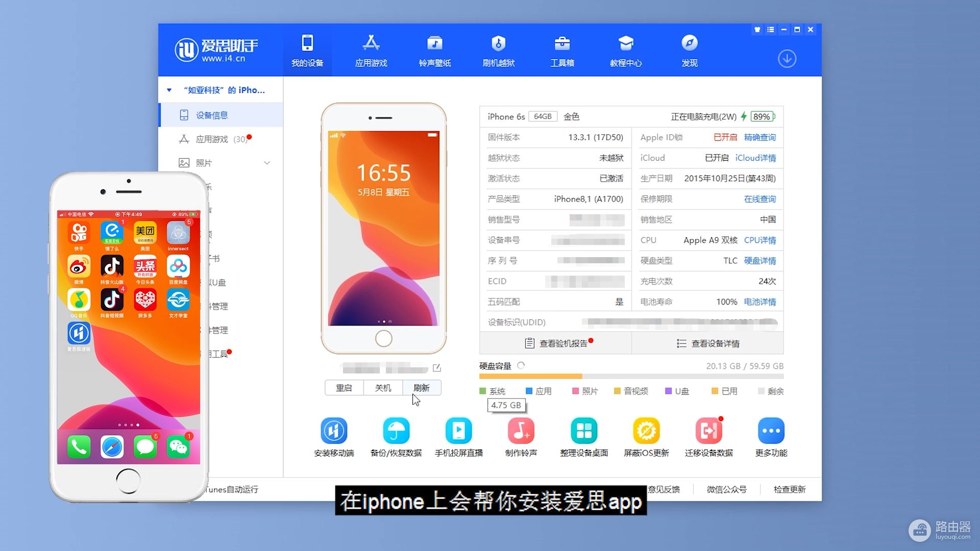Click the menu list icon in title bar
The height and width of the screenshot is (551, 980).
(771, 30)
